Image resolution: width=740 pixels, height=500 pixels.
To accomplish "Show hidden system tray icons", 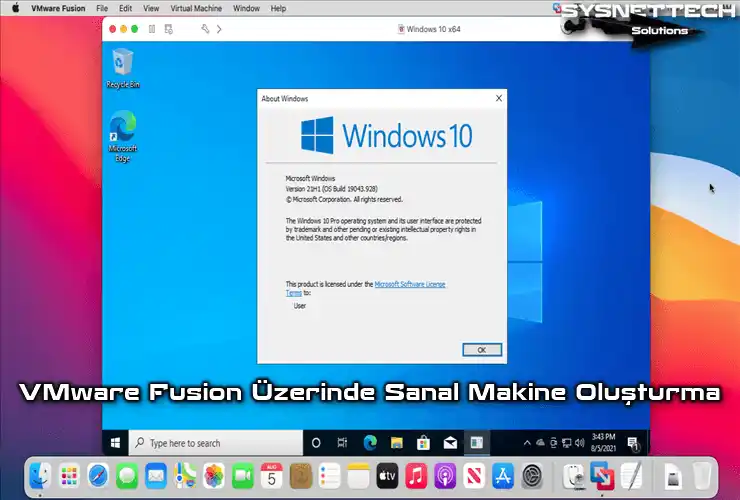I will click(x=527, y=443).
